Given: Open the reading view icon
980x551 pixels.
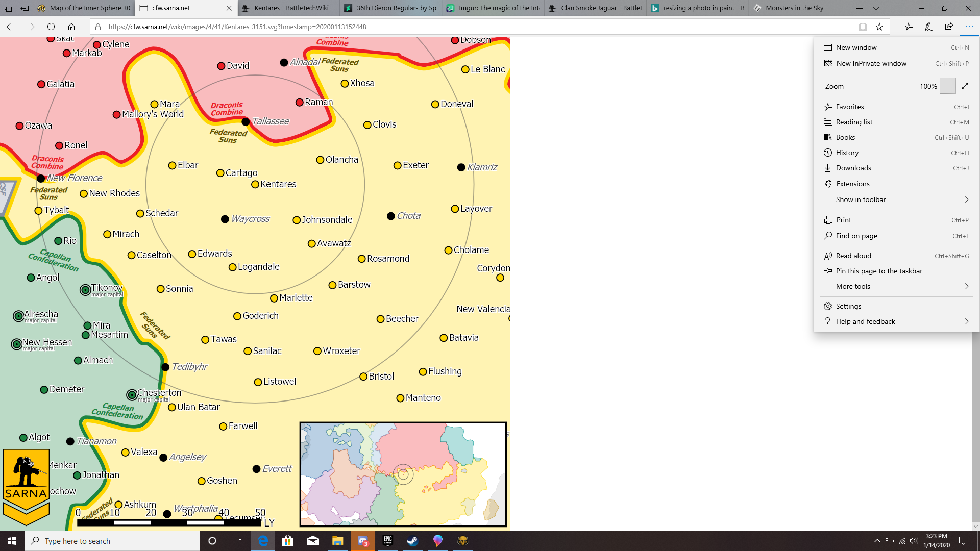Looking at the screenshot, I should 863,27.
